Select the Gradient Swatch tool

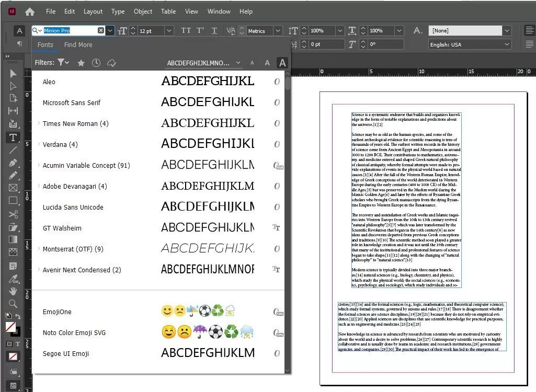[x=13, y=239]
